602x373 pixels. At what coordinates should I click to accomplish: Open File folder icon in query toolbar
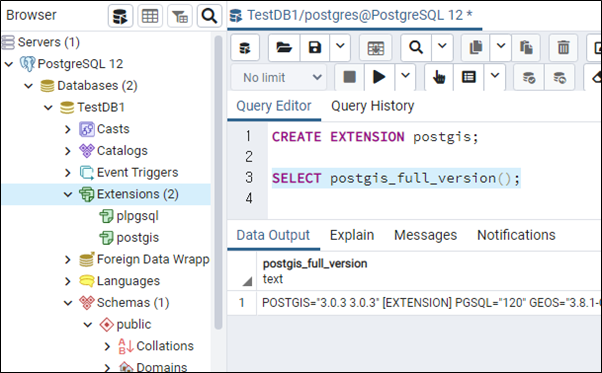284,48
